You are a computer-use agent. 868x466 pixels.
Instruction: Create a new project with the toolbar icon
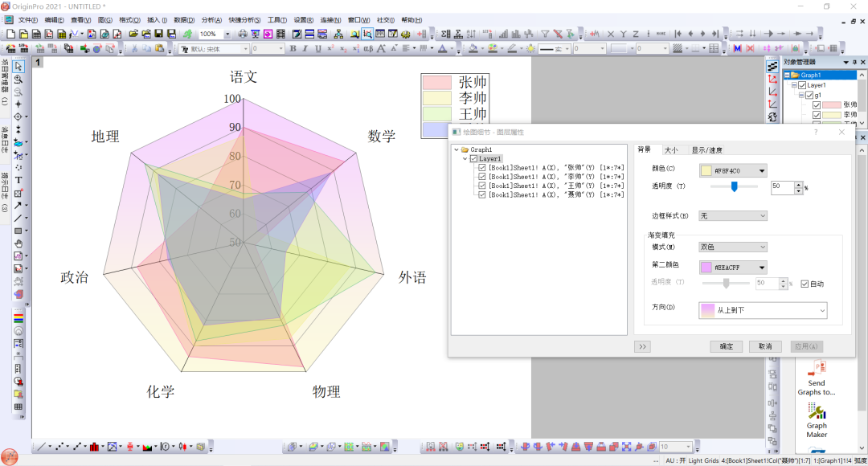click(x=10, y=35)
